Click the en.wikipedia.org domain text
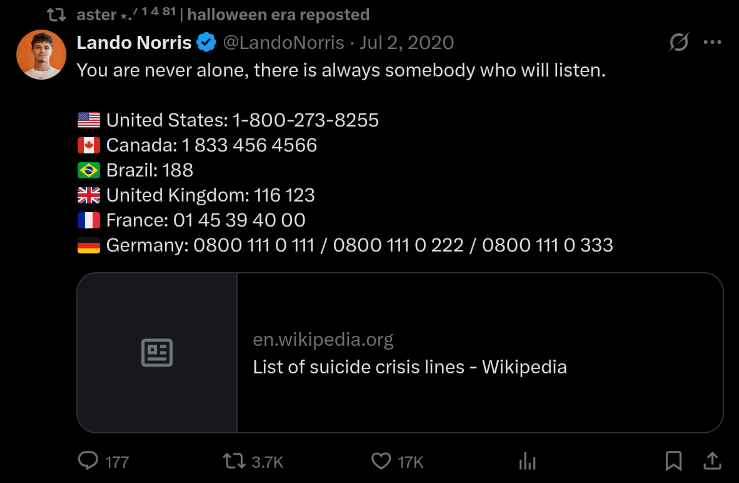This screenshot has width=739, height=483. [x=323, y=339]
